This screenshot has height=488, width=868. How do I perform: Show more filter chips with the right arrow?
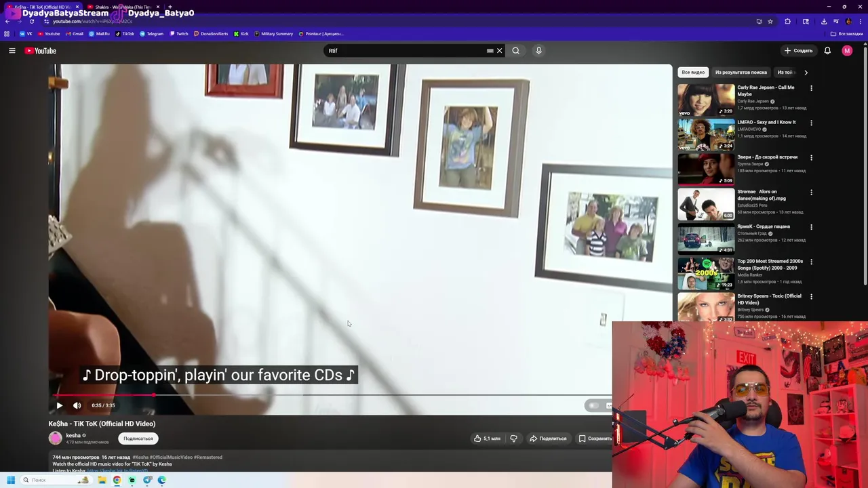[806, 73]
